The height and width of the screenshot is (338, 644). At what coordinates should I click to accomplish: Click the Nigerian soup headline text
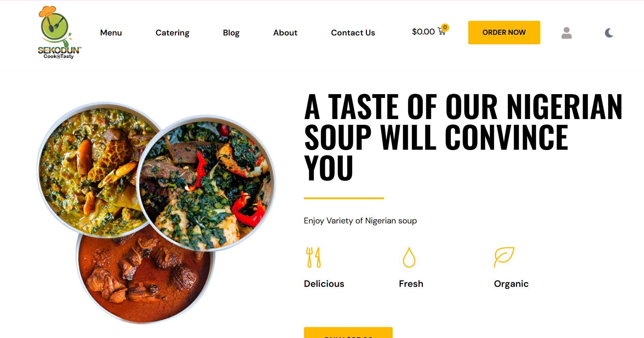463,136
